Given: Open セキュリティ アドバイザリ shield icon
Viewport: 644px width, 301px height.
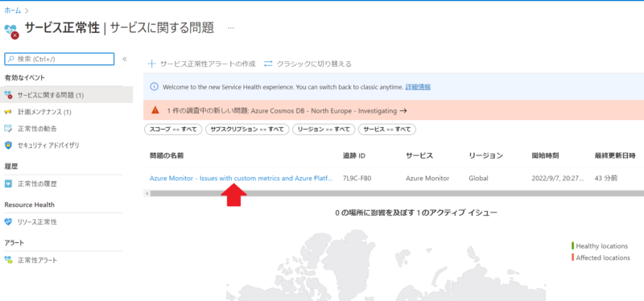Looking at the screenshot, I should coord(9,146).
